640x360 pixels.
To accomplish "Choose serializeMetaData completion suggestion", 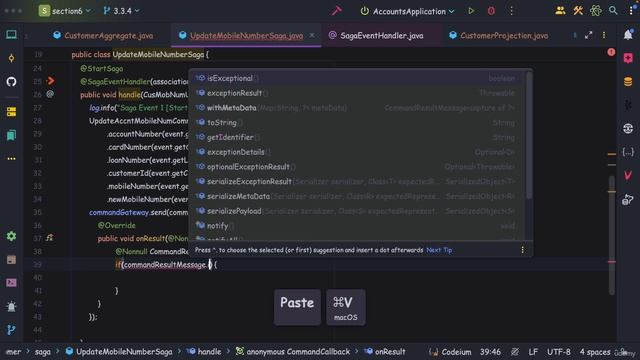I will 357,196.
